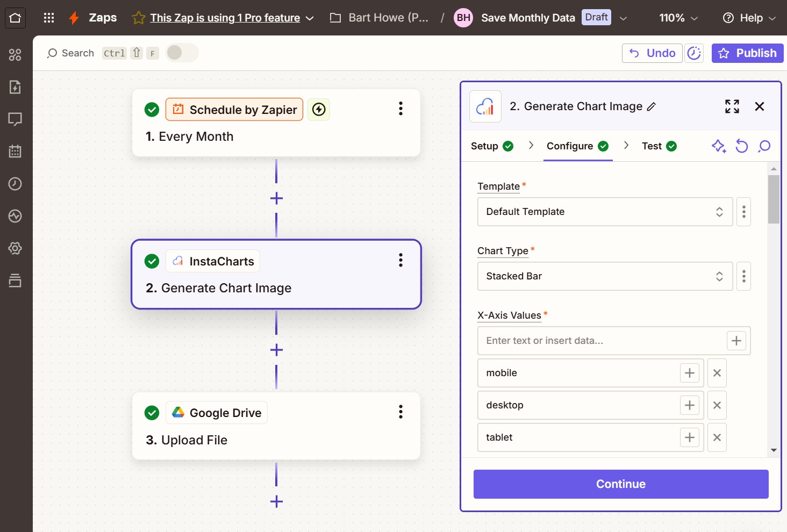Screen dimensions: 787x532
Task: Insert data into the tablet field
Action: coord(690,437)
